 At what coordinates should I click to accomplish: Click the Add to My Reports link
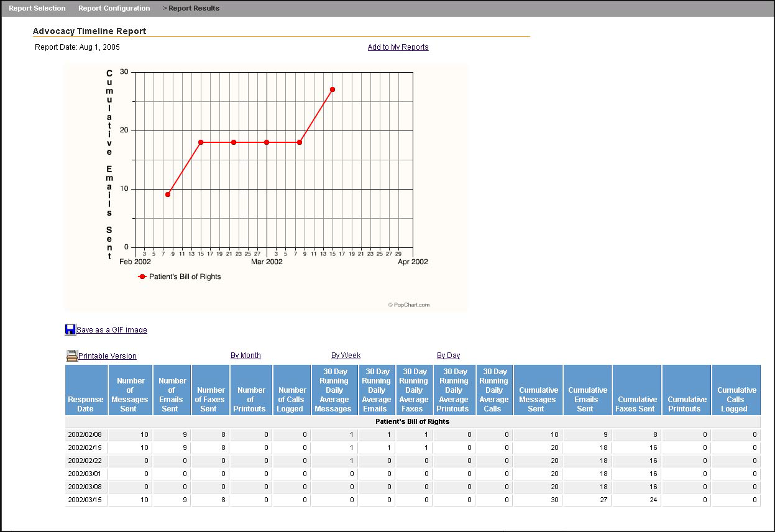[x=398, y=47]
